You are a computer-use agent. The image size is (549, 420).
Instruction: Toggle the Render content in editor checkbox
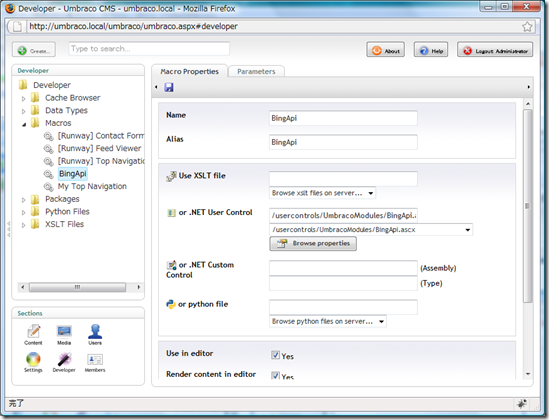(x=275, y=375)
